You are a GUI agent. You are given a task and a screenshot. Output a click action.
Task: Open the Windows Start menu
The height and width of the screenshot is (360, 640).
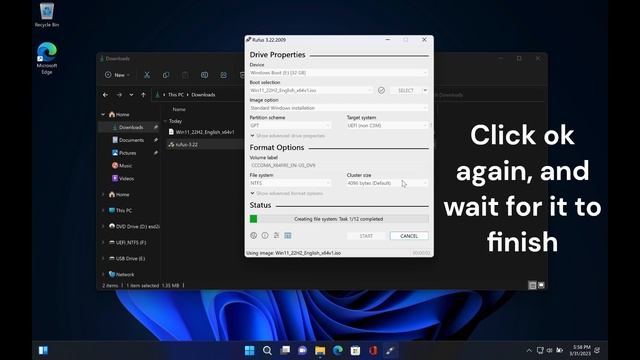(249, 350)
